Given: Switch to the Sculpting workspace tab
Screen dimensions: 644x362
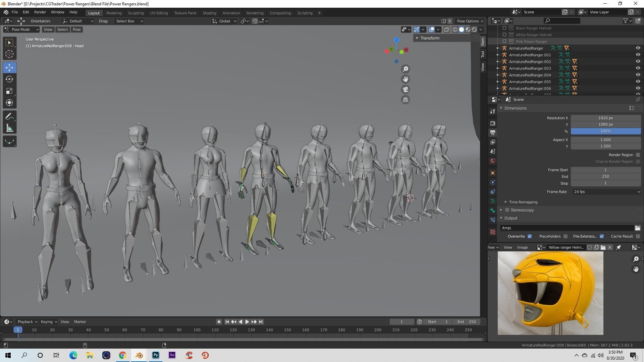Looking at the screenshot, I should [136, 13].
